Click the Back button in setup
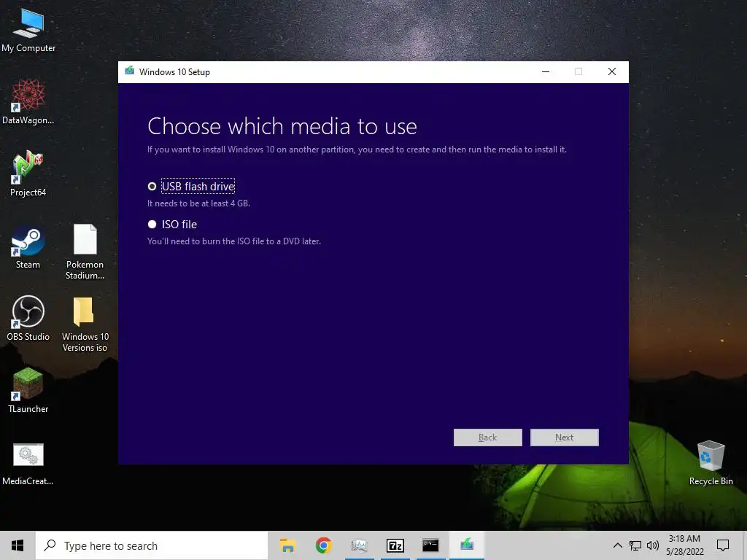Image resolution: width=747 pixels, height=560 pixels. point(487,437)
